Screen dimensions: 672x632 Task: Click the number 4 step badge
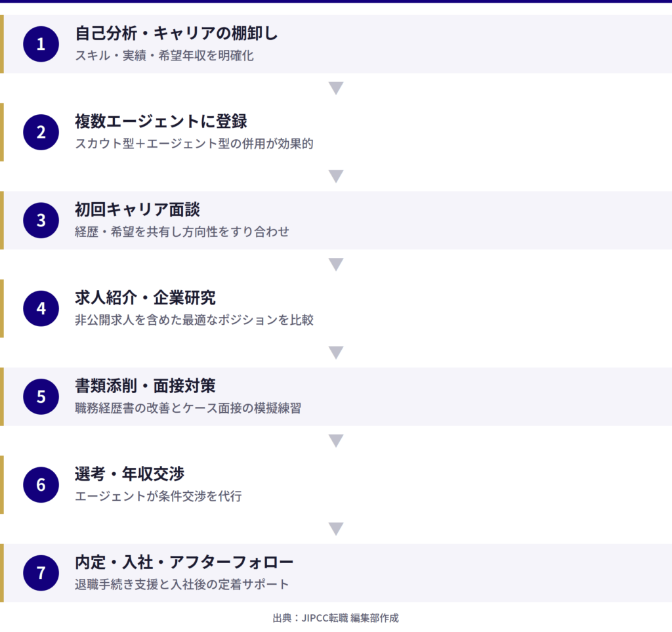41,308
